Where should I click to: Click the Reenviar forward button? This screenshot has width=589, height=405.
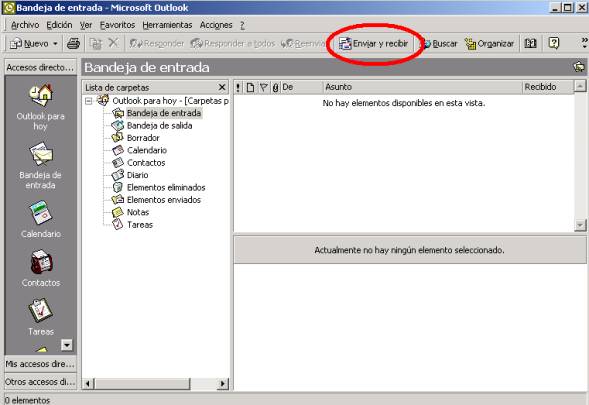tap(303, 44)
